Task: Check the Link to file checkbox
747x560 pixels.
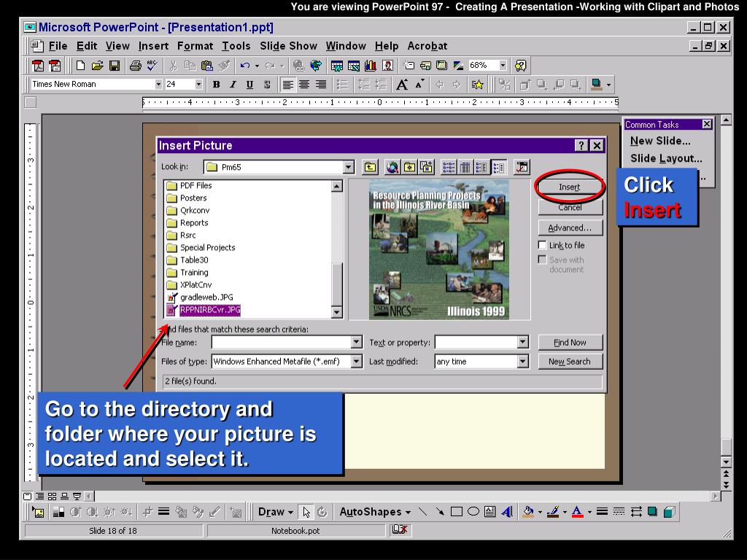Action: point(542,245)
